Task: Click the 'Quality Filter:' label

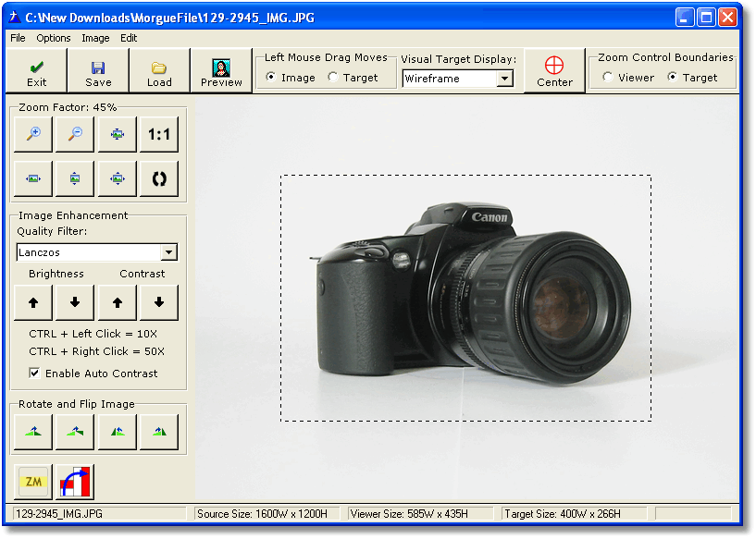Action: 52,231
